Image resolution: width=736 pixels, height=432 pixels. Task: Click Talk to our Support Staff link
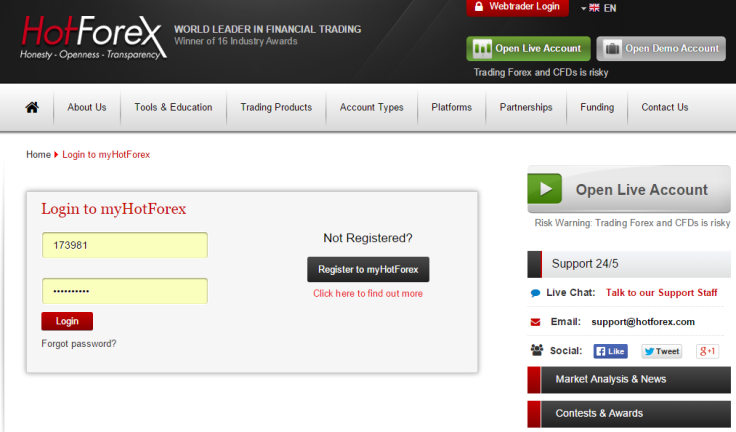(x=661, y=293)
